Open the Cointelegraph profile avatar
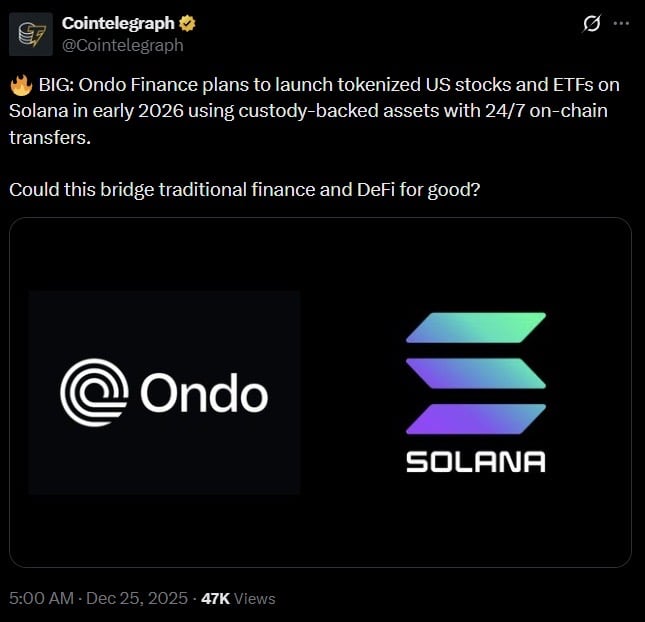 (x=31, y=34)
